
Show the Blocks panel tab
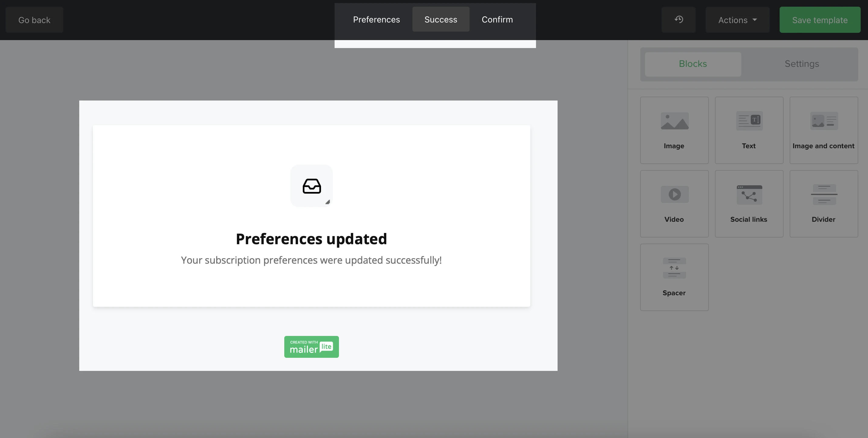[x=693, y=64]
